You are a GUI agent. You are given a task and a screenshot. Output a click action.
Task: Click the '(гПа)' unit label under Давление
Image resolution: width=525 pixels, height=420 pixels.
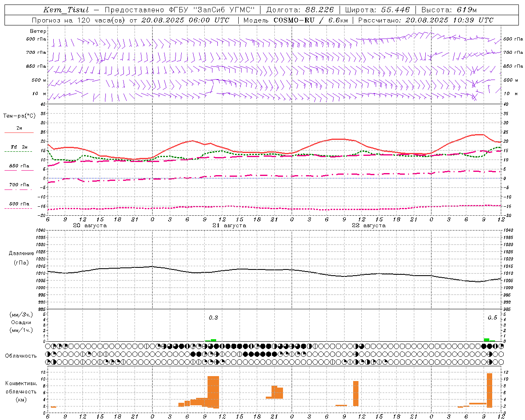point(21,262)
